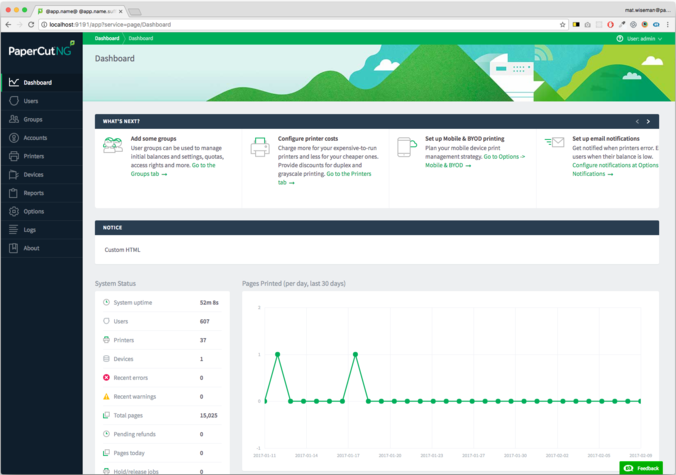The width and height of the screenshot is (676, 475).
Task: Click the green Feedback button
Action: tap(642, 468)
